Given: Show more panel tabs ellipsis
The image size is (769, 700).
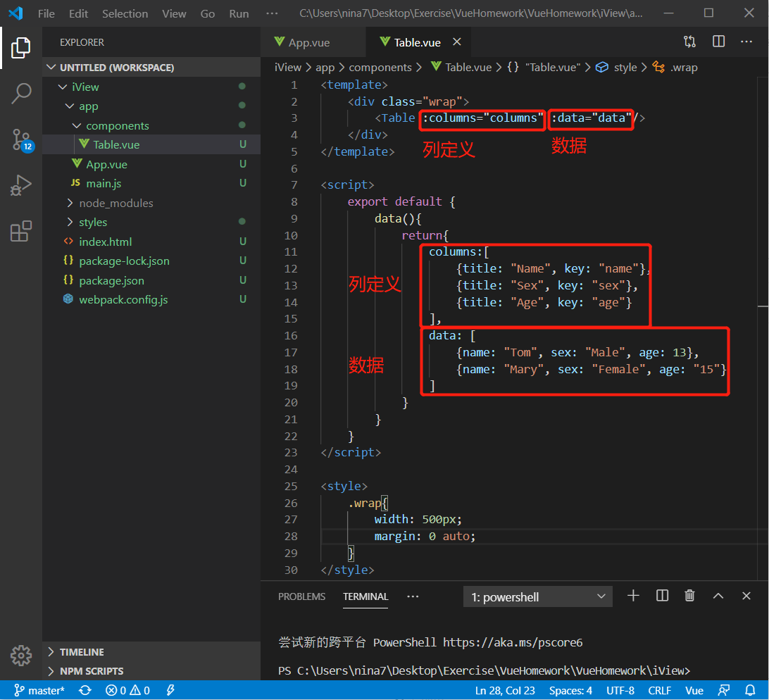Looking at the screenshot, I should tap(413, 596).
